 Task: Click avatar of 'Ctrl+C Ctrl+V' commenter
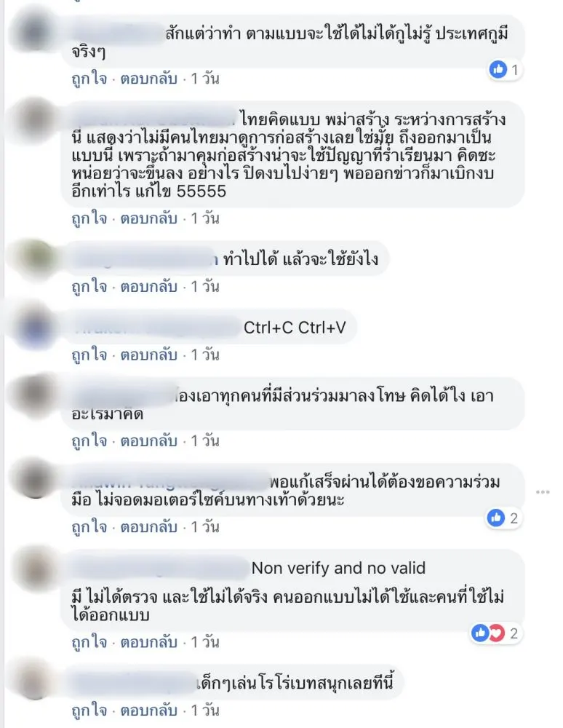point(36,328)
